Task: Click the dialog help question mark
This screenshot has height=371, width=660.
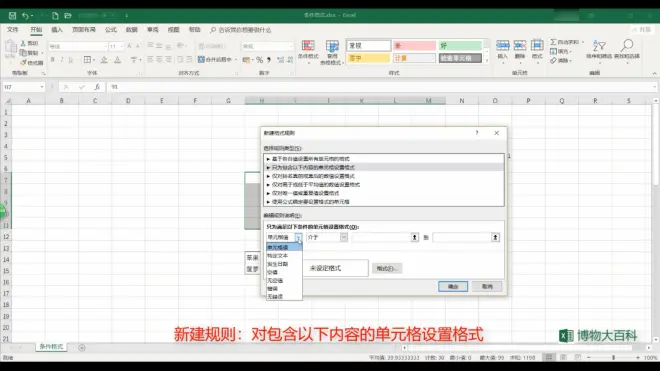Action: [477, 133]
